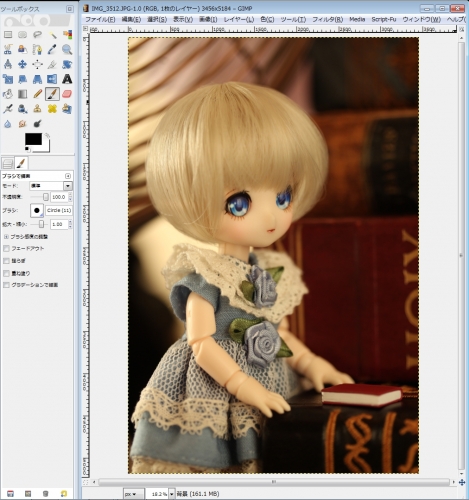Image resolution: width=469 pixels, height=500 pixels.
Task: Select the Airbrush tool
Action: click(x=8, y=109)
